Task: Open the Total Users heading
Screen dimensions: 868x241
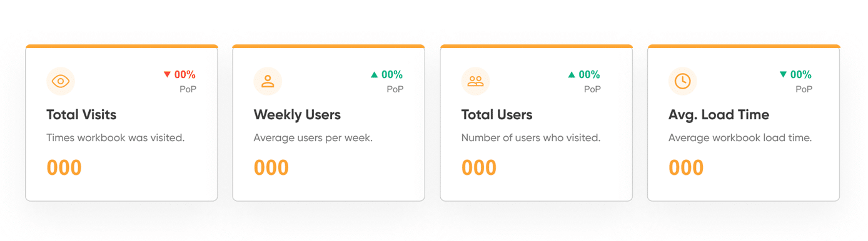Action: coord(497,115)
